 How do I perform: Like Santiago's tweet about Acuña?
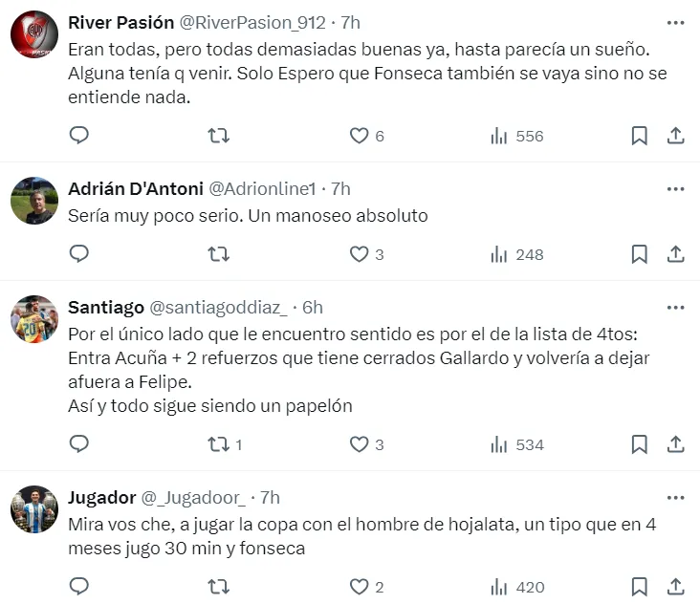pyautogui.click(x=360, y=444)
